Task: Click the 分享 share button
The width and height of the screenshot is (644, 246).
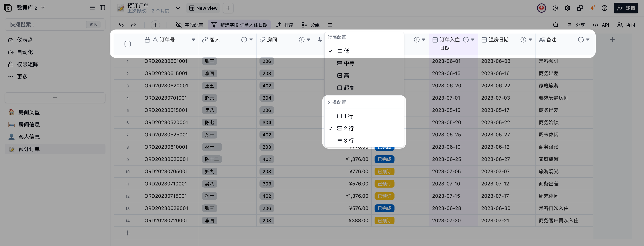Action: (x=576, y=25)
